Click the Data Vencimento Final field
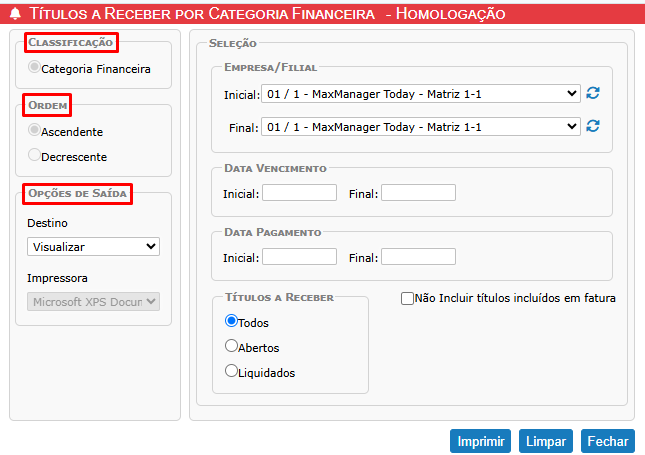Viewport: 645px width, 455px height. click(418, 193)
